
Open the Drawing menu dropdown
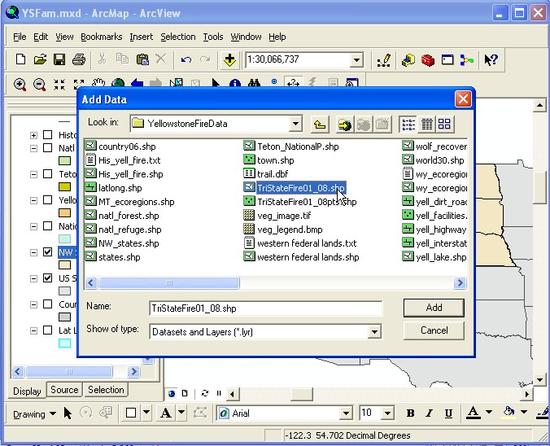click(x=34, y=414)
